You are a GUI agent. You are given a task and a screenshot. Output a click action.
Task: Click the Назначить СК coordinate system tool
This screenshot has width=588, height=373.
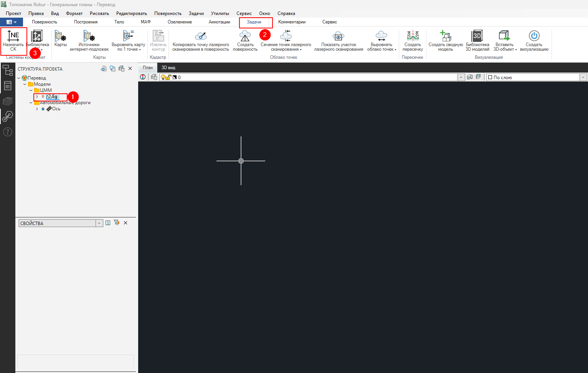(13, 41)
